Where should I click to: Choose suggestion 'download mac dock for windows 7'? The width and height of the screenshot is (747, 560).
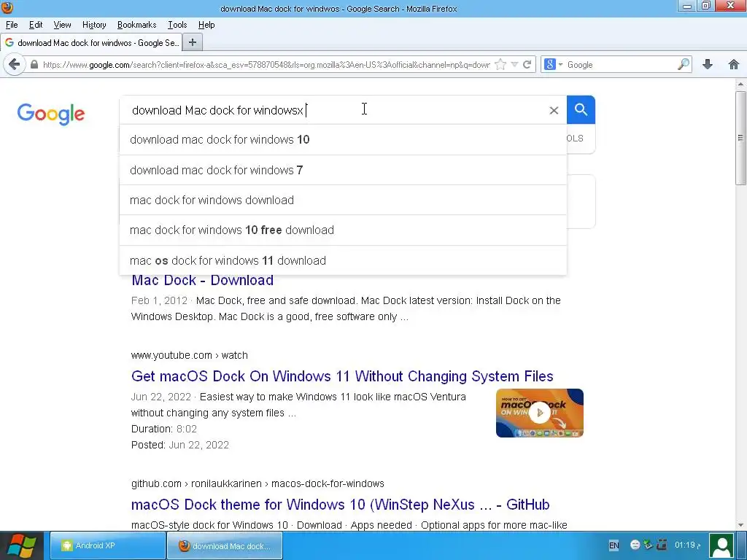[343, 170]
